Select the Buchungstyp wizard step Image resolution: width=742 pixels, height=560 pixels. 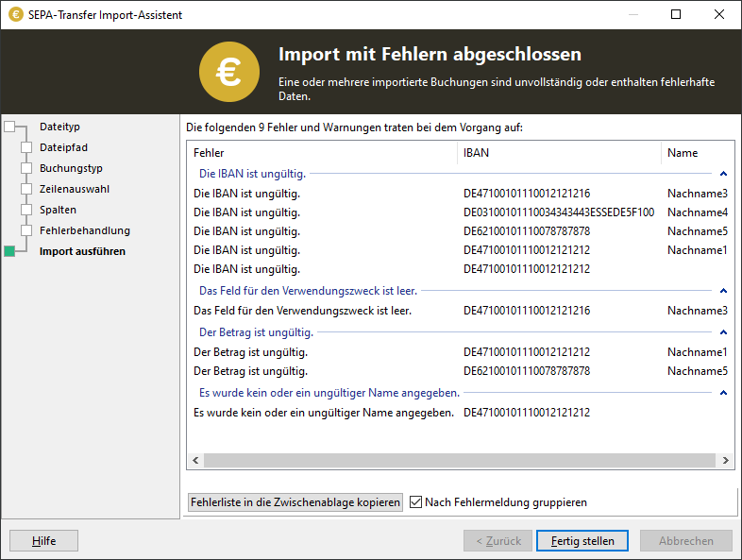pyautogui.click(x=71, y=168)
